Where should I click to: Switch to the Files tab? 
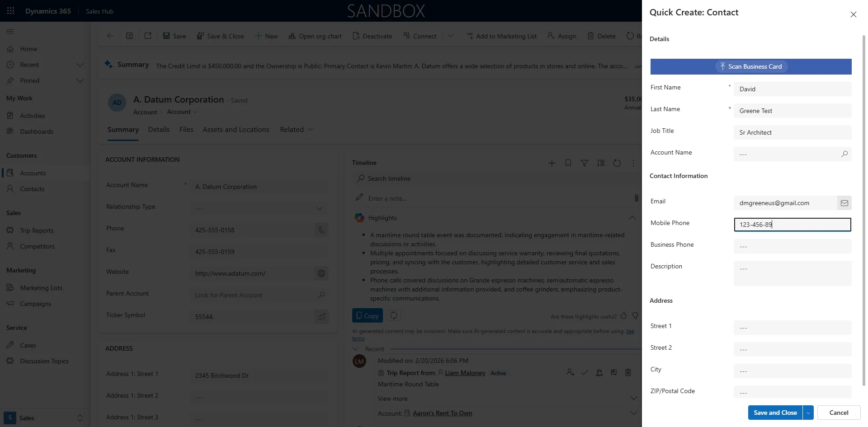[x=186, y=129]
